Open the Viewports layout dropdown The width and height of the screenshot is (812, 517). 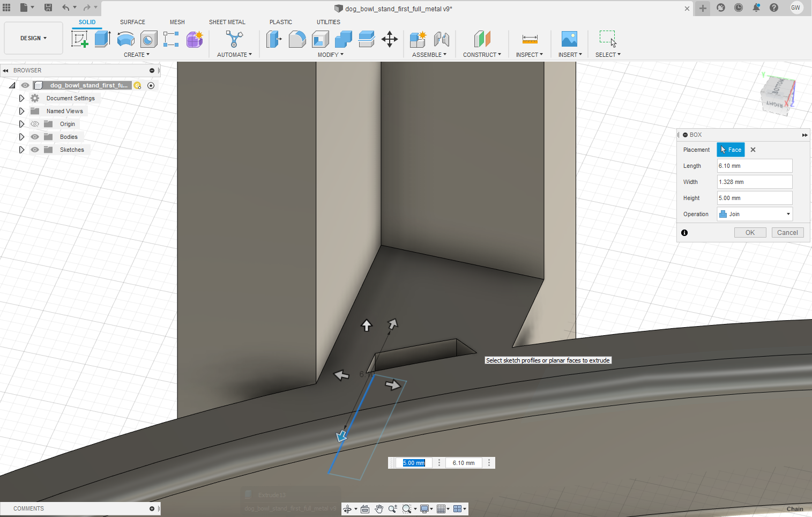coord(460,509)
